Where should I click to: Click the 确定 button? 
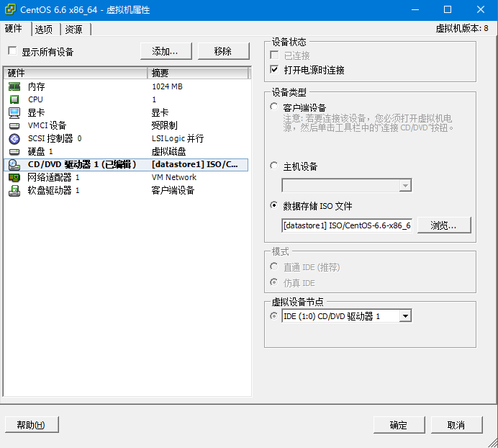(399, 425)
